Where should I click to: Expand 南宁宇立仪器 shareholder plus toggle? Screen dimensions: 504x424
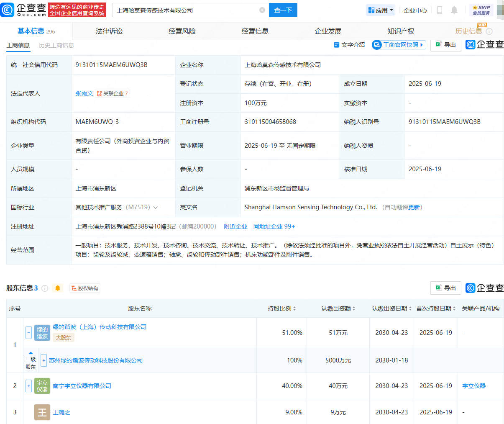(28, 386)
